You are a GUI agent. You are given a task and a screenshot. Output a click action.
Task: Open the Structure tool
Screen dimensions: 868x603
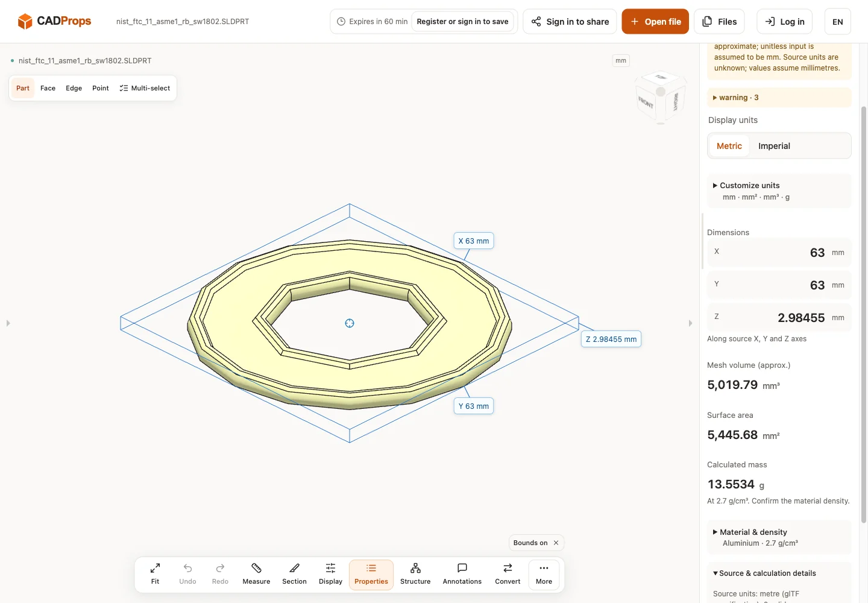point(415,573)
